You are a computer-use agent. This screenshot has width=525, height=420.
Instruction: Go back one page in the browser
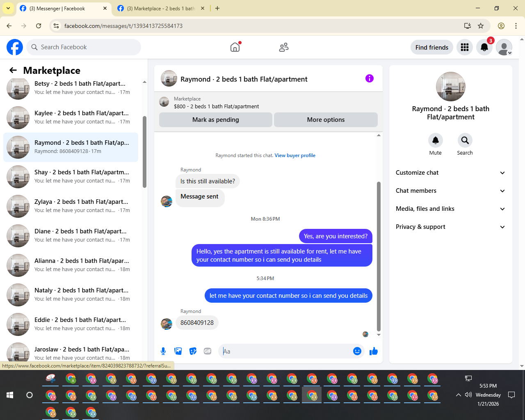click(9, 26)
